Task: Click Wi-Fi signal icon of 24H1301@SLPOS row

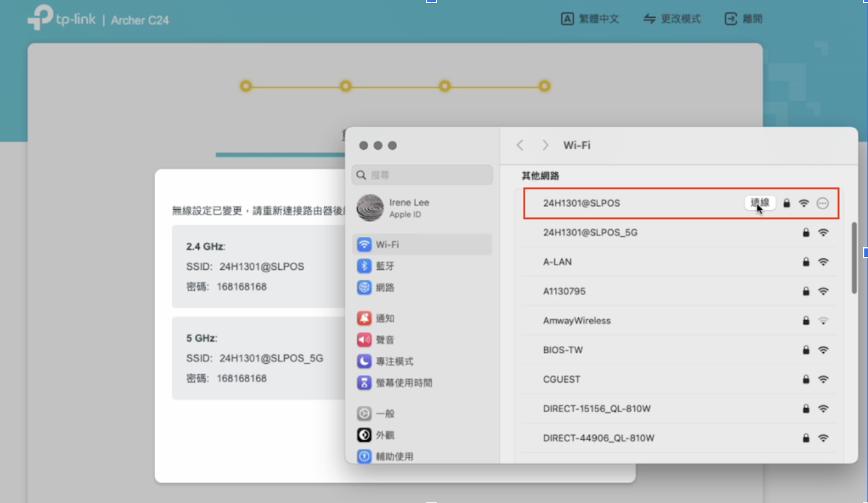Action: (804, 203)
